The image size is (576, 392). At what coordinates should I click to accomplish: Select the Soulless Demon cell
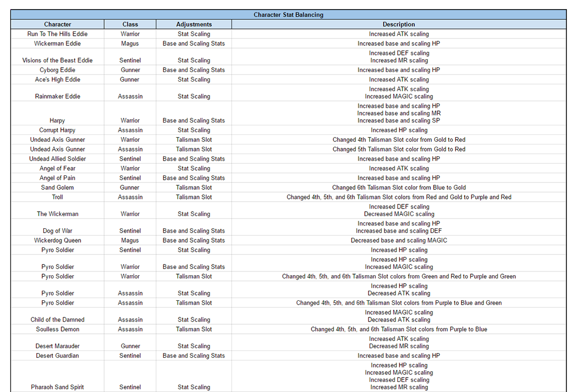point(58,330)
